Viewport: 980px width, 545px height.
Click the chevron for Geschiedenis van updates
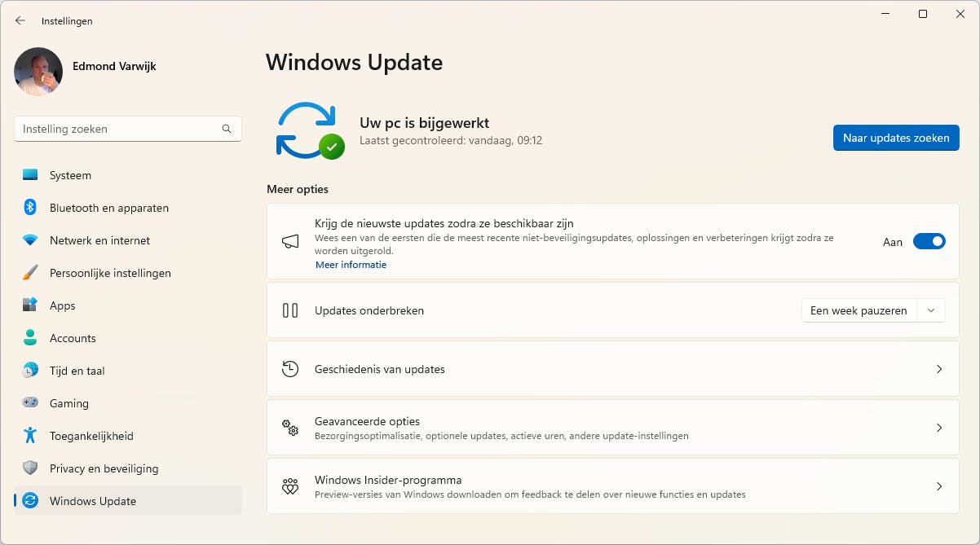939,369
